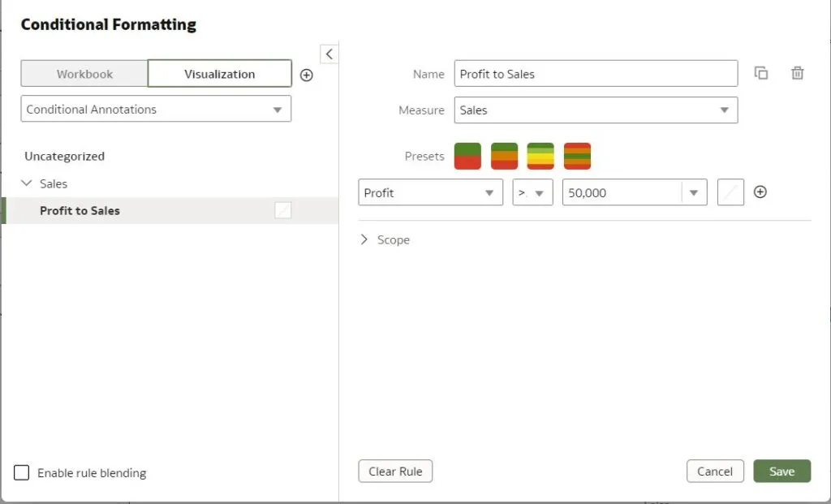Image resolution: width=831 pixels, height=504 pixels.
Task: Apply the five-band red-orange-green preset
Action: click(x=577, y=156)
